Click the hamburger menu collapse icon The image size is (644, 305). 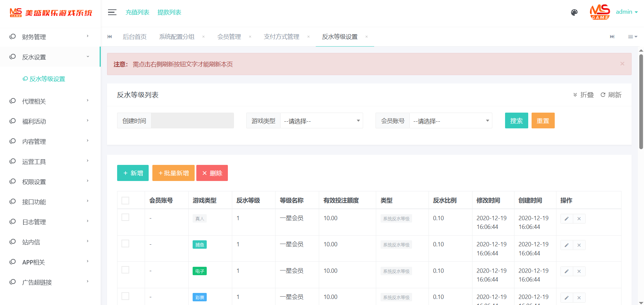(112, 12)
